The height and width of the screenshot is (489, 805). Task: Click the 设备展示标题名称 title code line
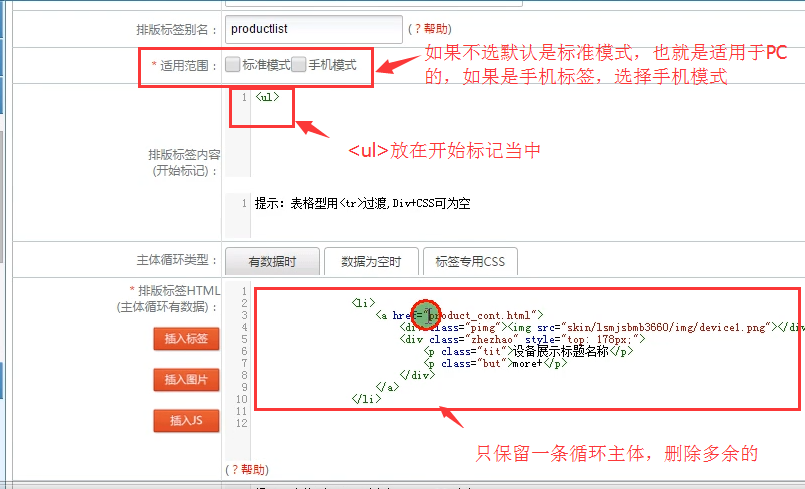(530, 351)
